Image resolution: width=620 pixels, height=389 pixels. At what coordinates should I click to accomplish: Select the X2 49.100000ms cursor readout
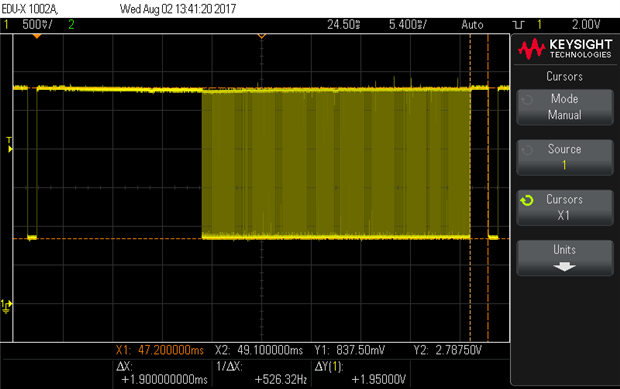(x=259, y=350)
